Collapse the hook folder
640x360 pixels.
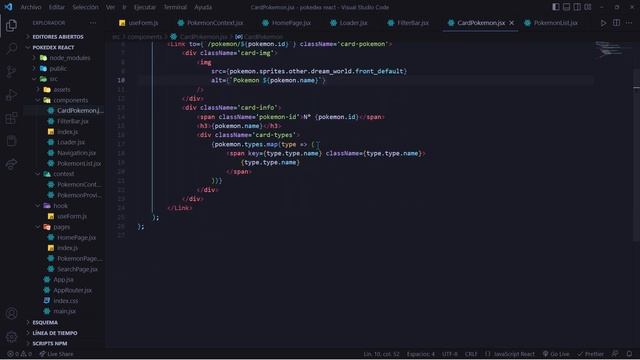tap(60, 206)
